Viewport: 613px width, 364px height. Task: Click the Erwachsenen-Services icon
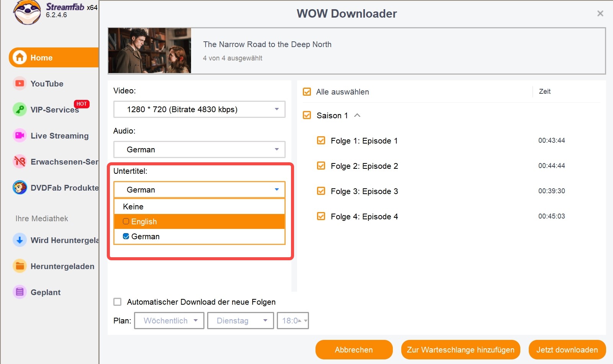pyautogui.click(x=20, y=162)
